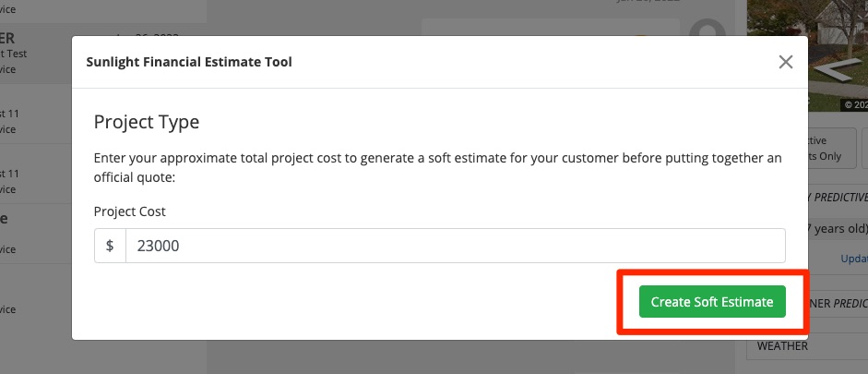Click the dollar sign prefix icon
The width and height of the screenshot is (868, 374).
pyautogui.click(x=110, y=246)
